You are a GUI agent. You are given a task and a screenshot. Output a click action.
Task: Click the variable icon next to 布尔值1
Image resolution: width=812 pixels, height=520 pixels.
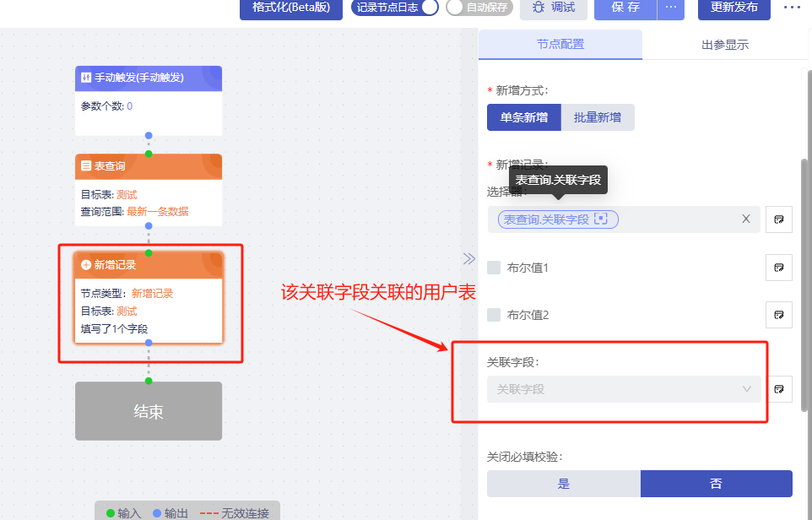tap(778, 268)
